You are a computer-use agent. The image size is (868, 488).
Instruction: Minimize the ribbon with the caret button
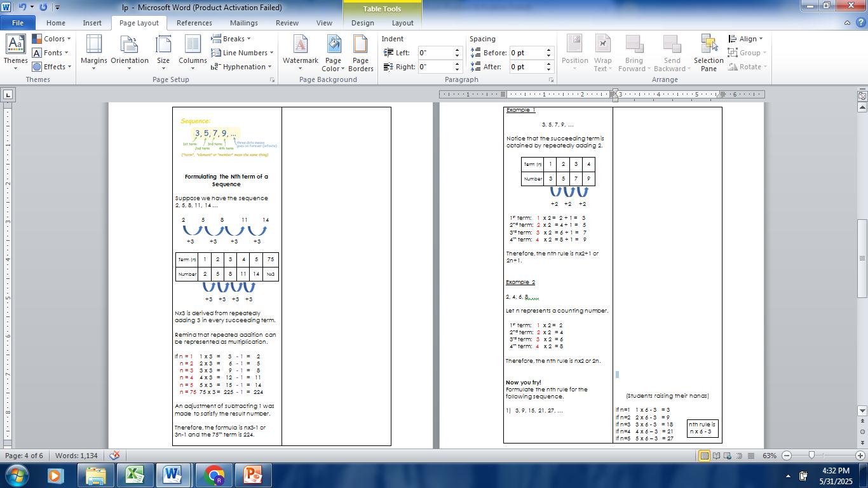[x=847, y=23]
